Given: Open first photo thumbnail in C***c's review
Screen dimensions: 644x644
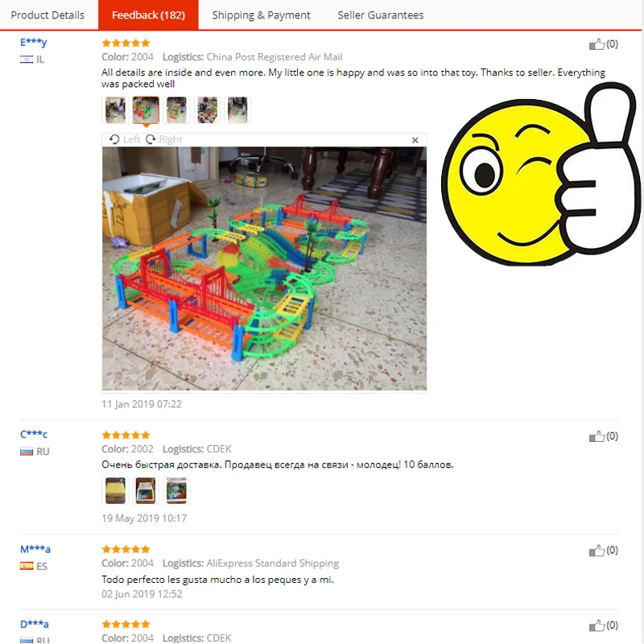Looking at the screenshot, I should click(x=115, y=490).
